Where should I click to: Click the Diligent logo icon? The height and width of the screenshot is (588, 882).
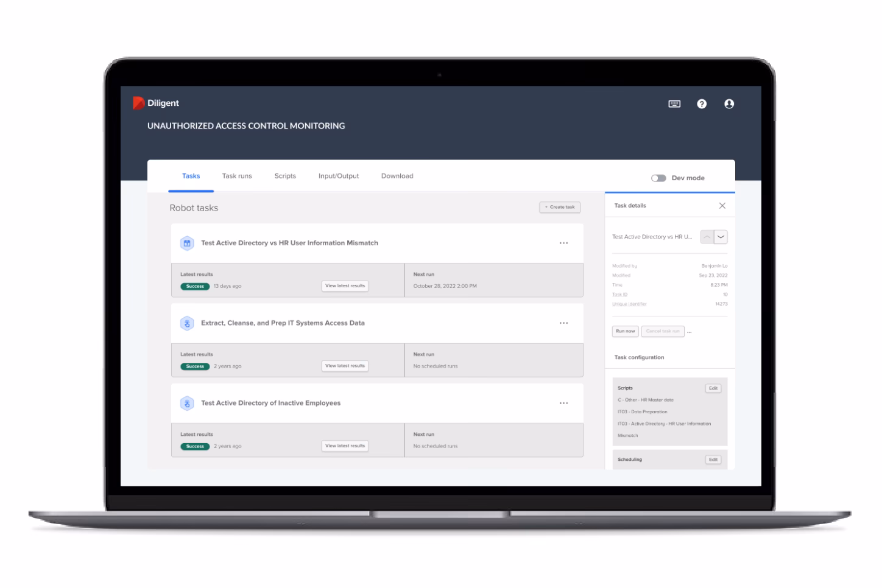[x=138, y=103]
